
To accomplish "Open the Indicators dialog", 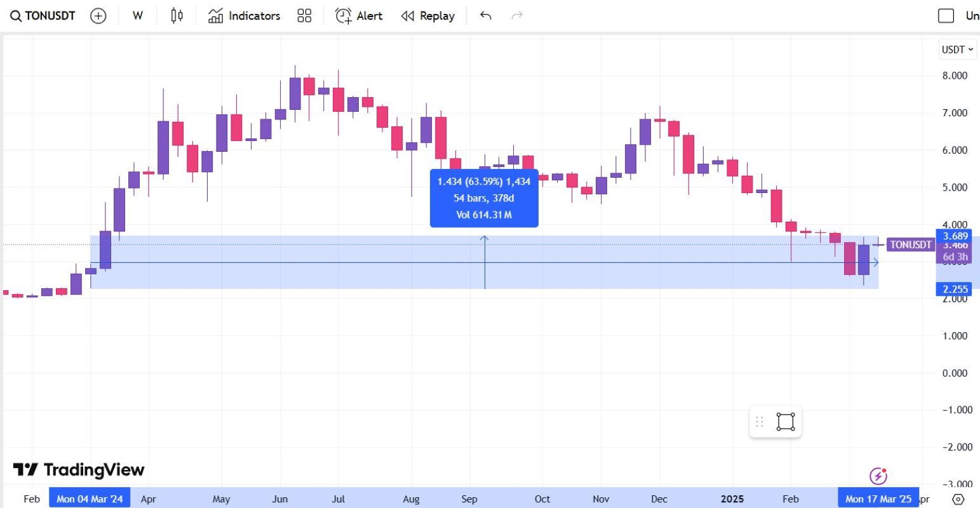I will 245,16.
